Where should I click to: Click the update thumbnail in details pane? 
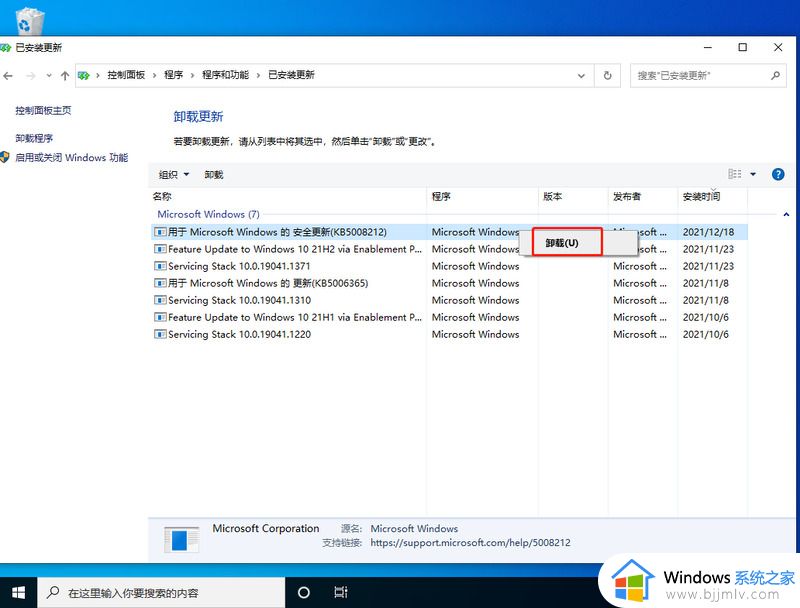tap(182, 540)
